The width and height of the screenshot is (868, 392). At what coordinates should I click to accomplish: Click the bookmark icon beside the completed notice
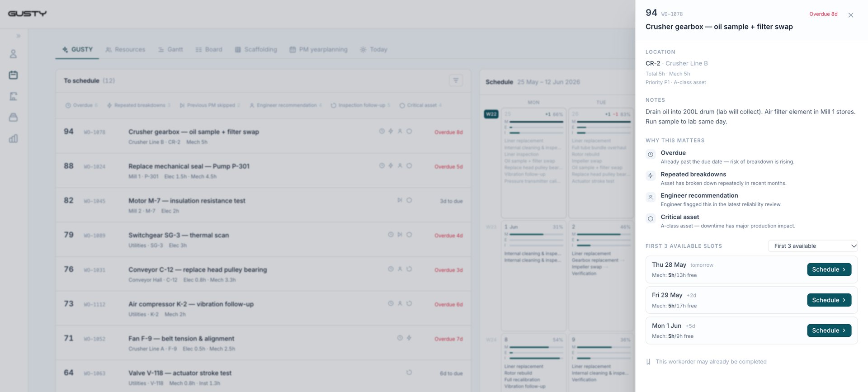pyautogui.click(x=648, y=362)
